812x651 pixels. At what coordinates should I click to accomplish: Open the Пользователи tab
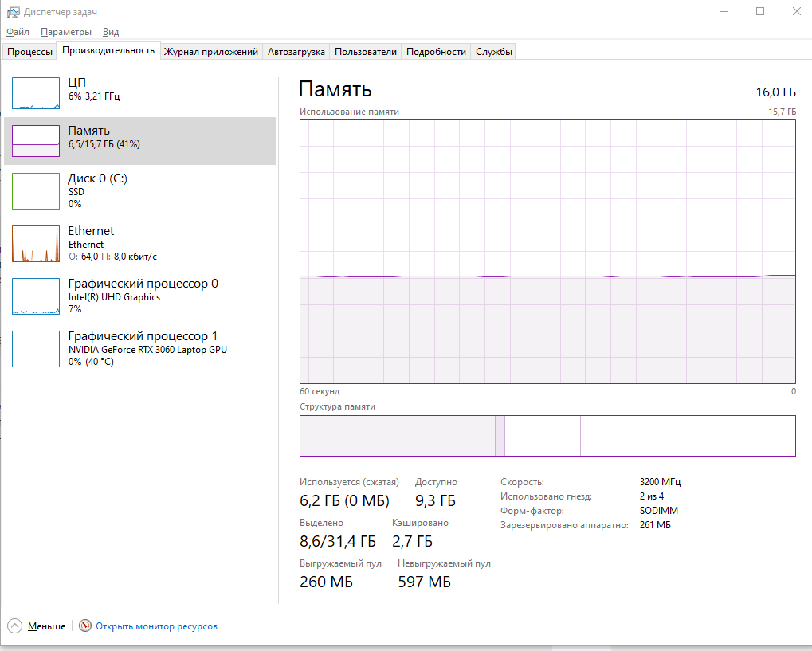366,52
